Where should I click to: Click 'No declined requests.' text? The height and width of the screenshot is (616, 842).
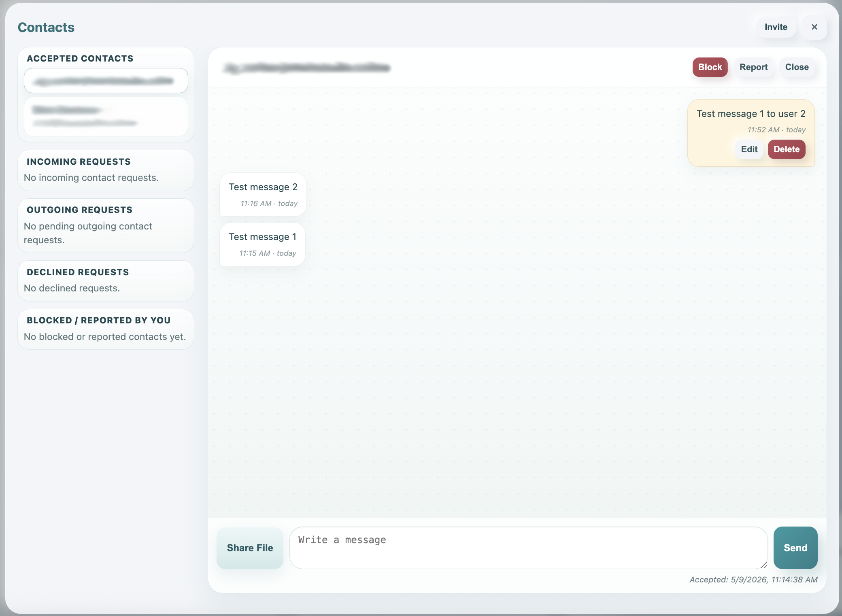tap(72, 288)
